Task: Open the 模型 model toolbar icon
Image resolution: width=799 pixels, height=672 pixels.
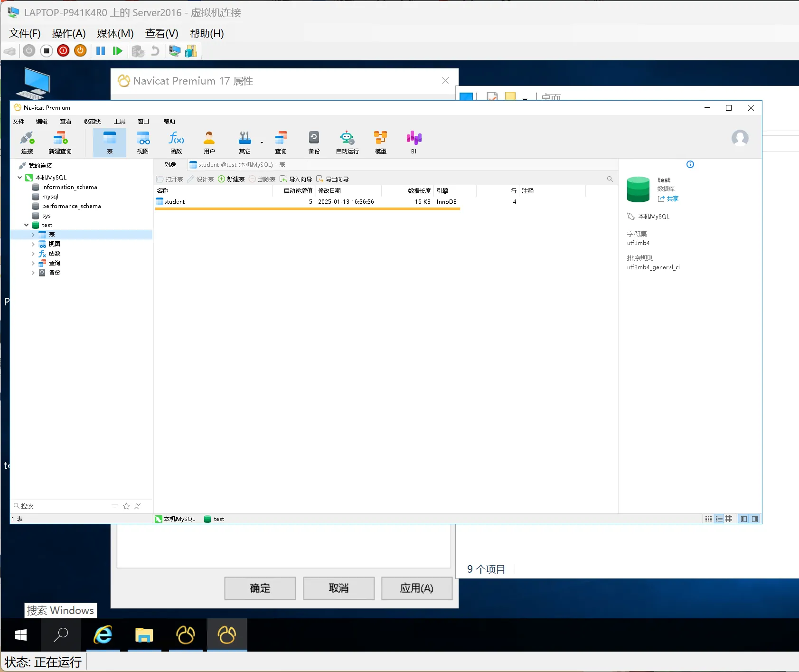Action: [381, 142]
